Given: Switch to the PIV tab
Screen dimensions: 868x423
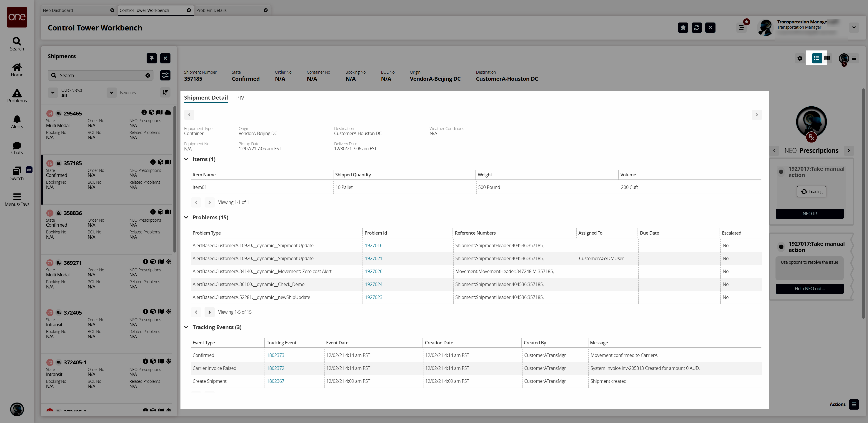Looking at the screenshot, I should tap(240, 98).
